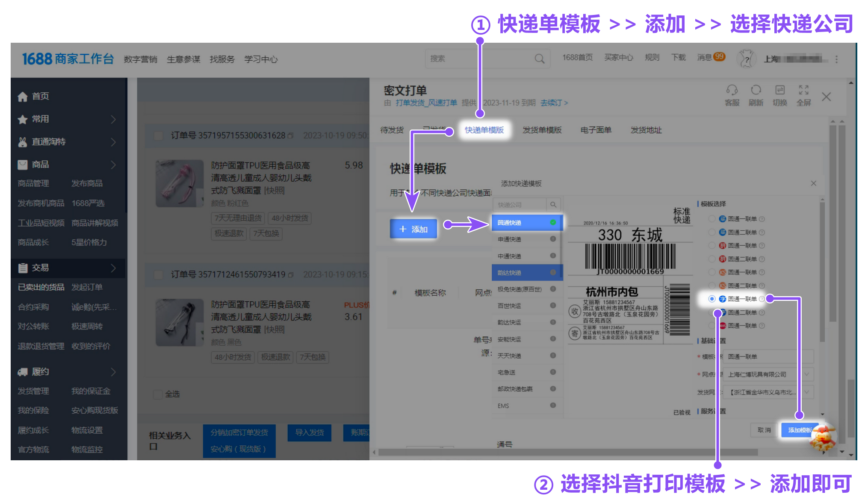This screenshot has height=503, width=868.
Task: Select 韵达快递 in courier list
Action: click(527, 273)
